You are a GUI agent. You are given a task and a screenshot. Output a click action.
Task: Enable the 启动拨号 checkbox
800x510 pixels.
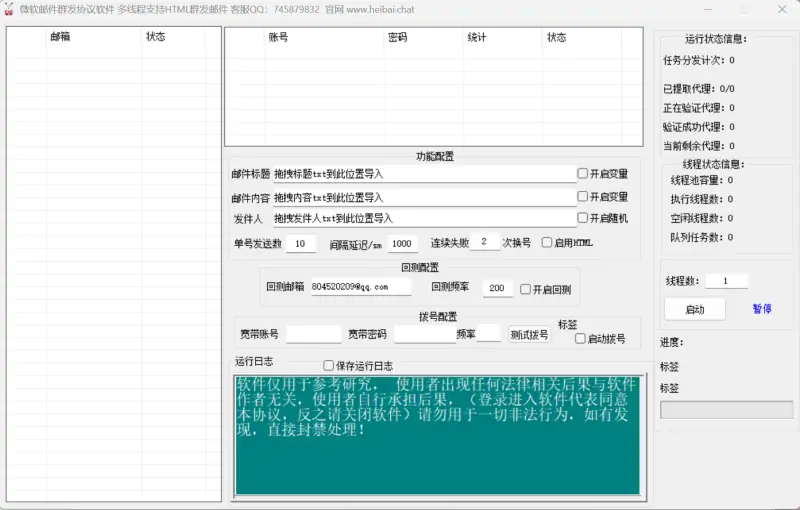(580, 339)
